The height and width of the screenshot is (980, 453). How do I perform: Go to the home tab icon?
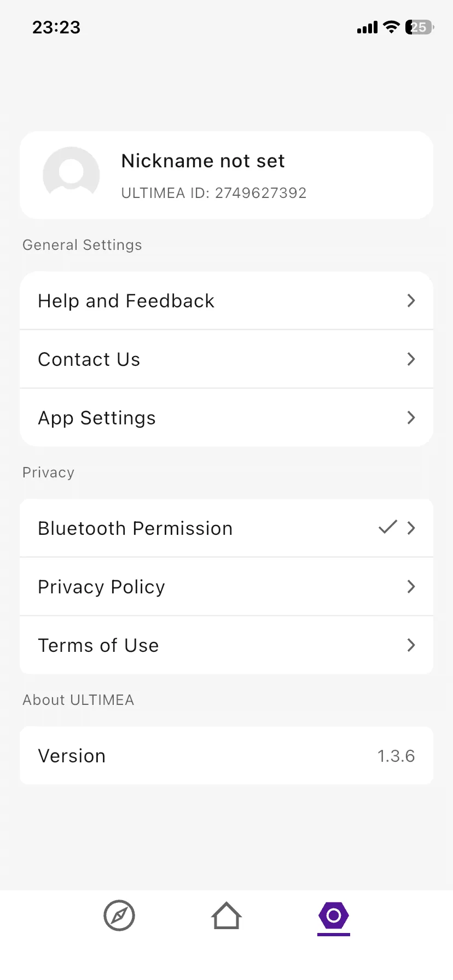[226, 915]
